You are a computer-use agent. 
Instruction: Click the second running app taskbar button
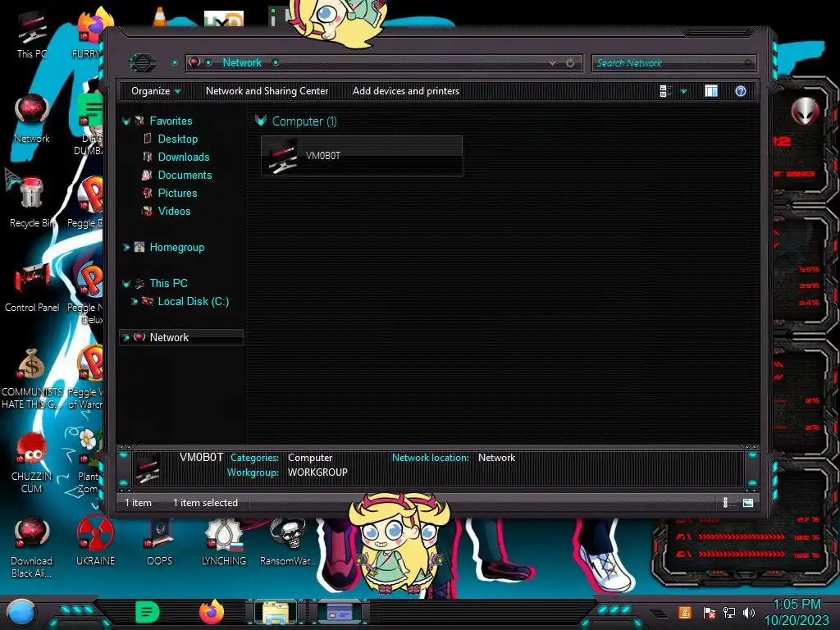[340, 612]
